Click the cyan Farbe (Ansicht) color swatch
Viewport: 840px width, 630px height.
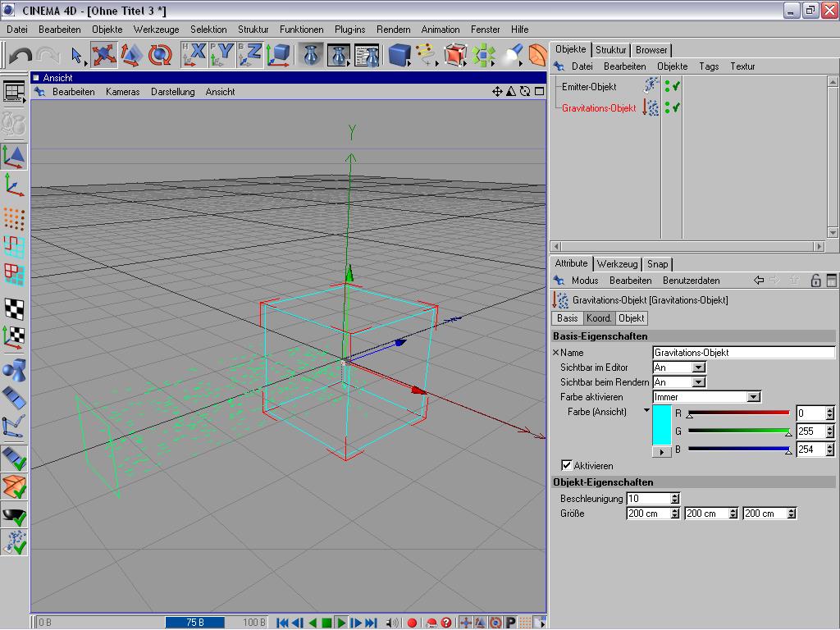[661, 425]
